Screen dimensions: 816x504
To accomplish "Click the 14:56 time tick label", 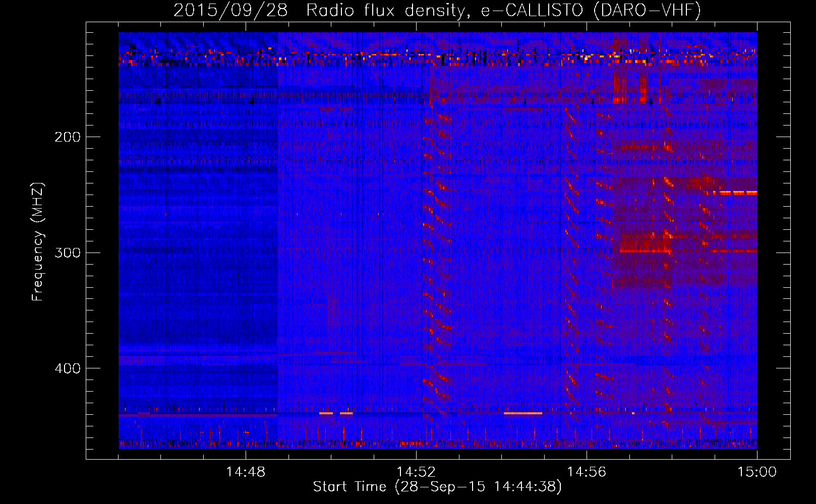I will tap(587, 472).
